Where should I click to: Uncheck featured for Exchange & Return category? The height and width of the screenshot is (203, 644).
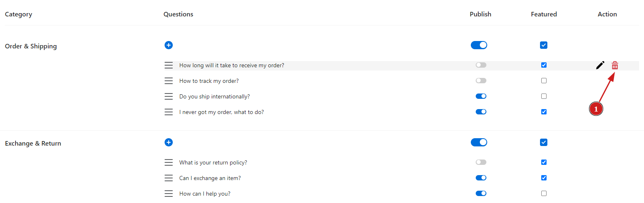coord(544,142)
